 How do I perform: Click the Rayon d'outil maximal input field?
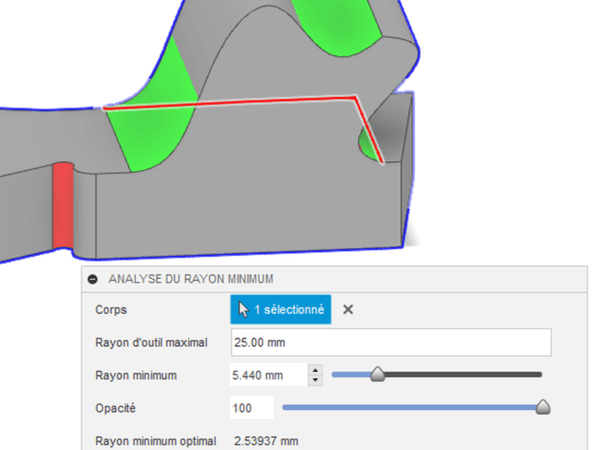click(391, 343)
